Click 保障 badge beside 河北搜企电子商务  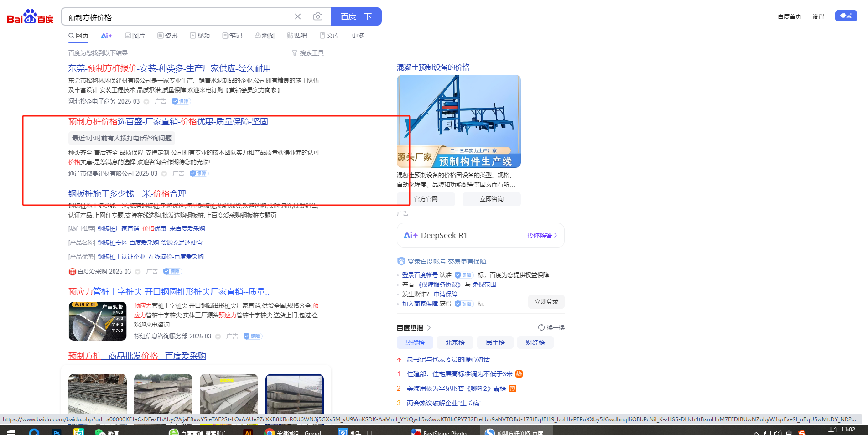pos(181,101)
